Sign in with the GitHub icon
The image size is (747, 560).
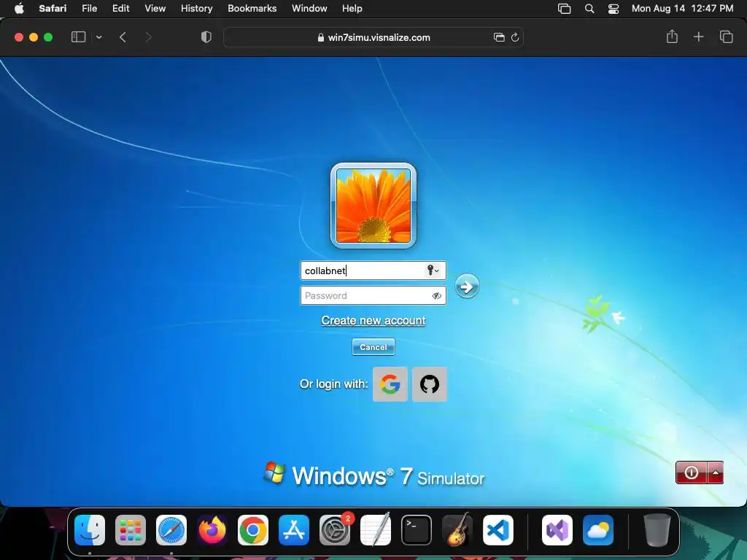point(429,384)
